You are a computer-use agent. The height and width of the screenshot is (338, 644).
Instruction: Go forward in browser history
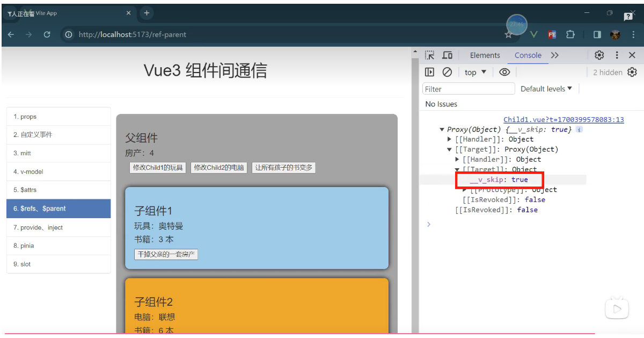pyautogui.click(x=29, y=34)
